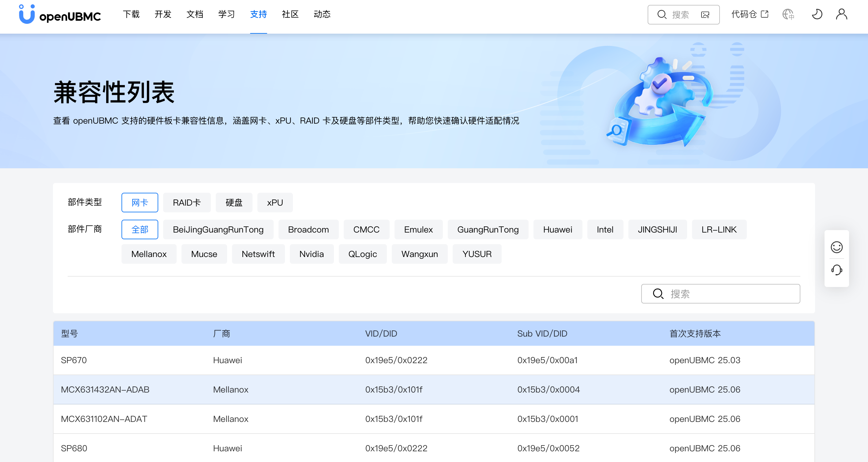Click the VID/DID column header
The image size is (868, 462).
[x=381, y=333]
